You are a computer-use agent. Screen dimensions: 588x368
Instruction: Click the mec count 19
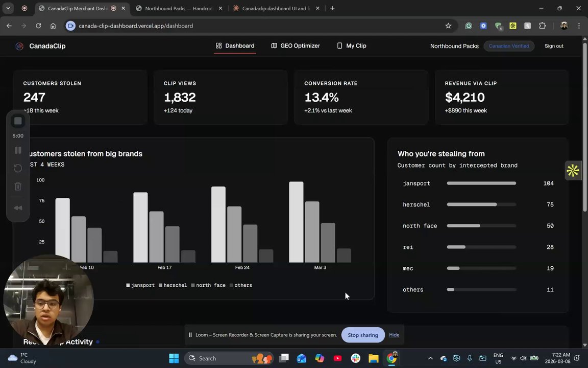pos(550,268)
